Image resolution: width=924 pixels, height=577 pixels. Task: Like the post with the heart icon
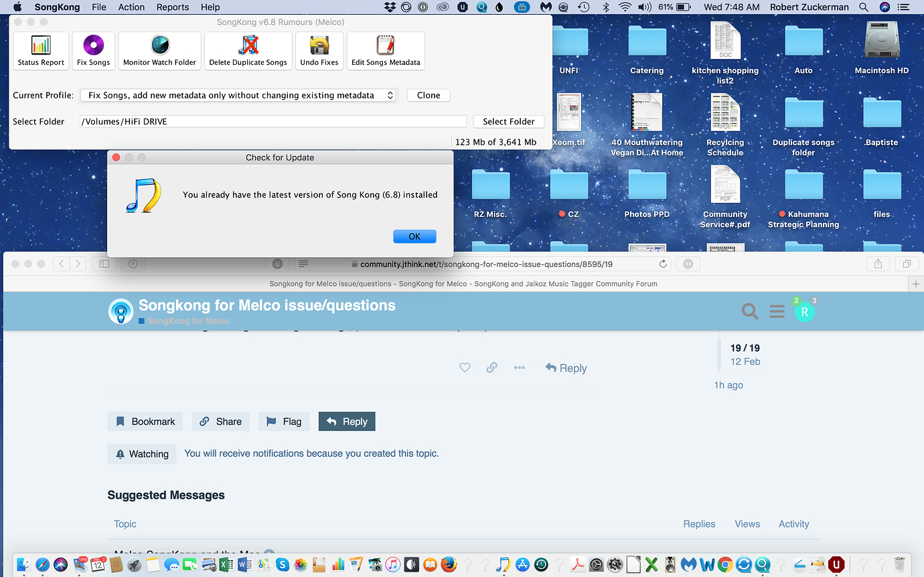(465, 367)
